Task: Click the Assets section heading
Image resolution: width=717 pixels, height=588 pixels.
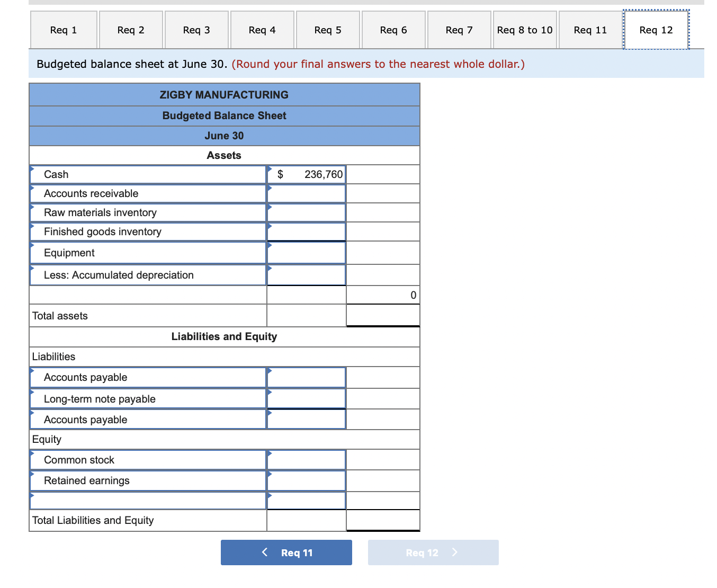Action: tap(224, 155)
